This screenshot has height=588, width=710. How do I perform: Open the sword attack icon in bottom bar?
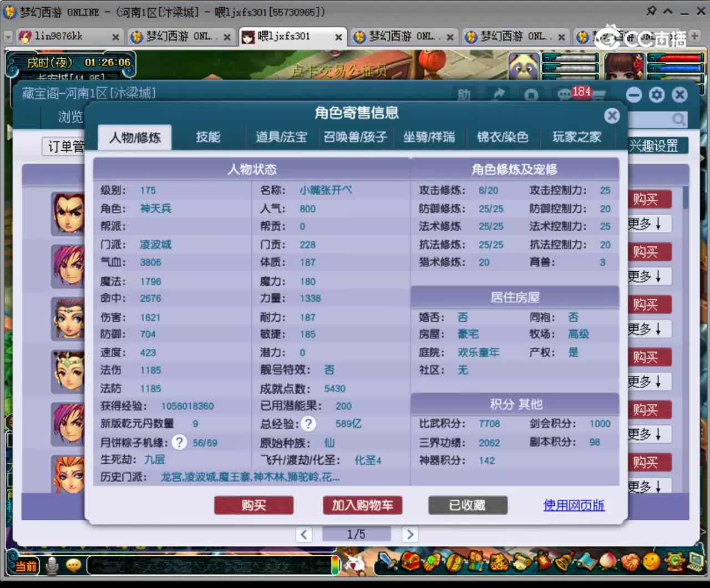pyautogui.click(x=387, y=561)
